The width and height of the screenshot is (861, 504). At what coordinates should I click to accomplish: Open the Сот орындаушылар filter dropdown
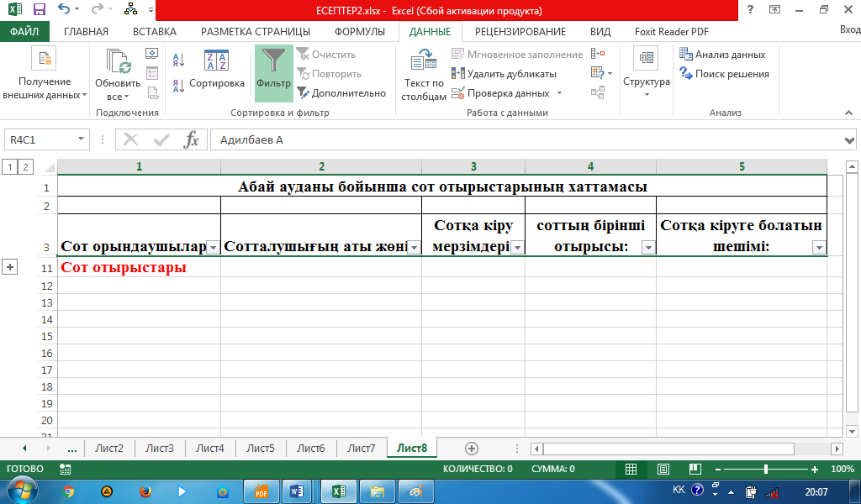[213, 248]
